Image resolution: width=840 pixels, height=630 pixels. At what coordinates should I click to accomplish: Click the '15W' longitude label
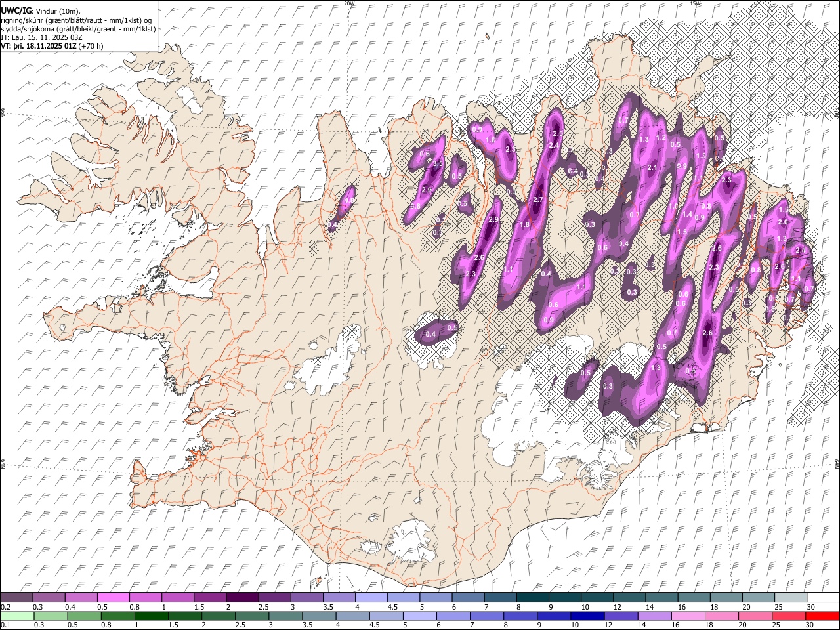[x=695, y=3]
